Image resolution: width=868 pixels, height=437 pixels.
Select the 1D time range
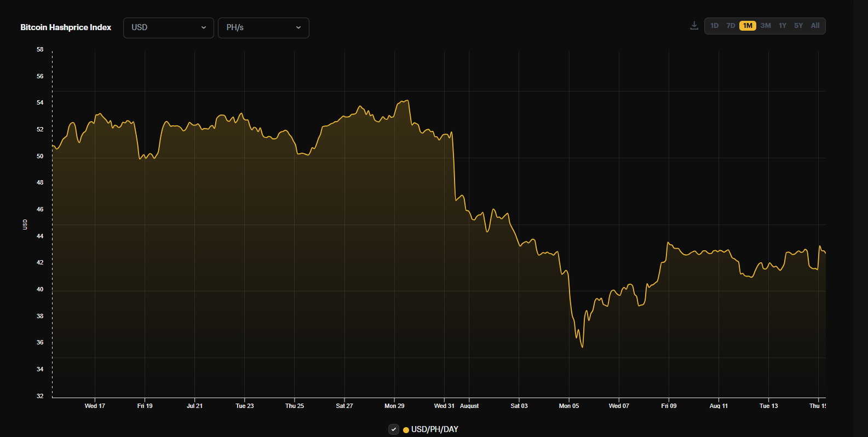coord(714,26)
